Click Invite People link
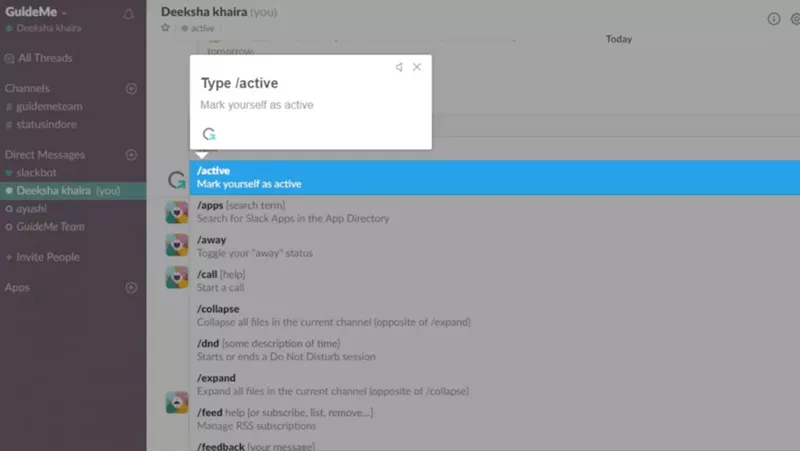The width and height of the screenshot is (800, 451). [x=47, y=257]
